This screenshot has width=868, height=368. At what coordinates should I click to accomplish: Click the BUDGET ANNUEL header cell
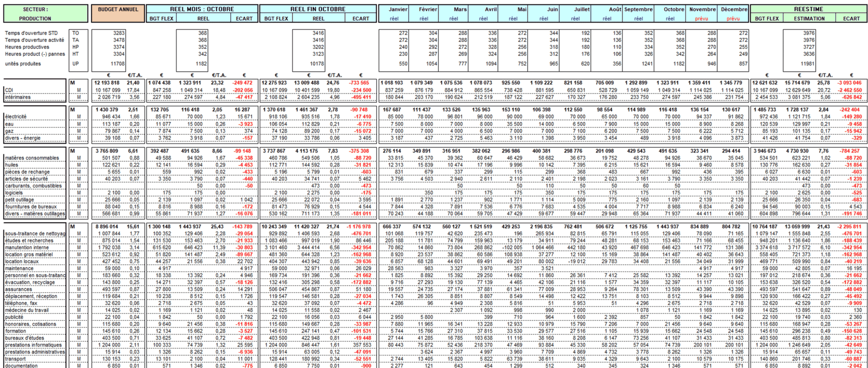[118, 13]
